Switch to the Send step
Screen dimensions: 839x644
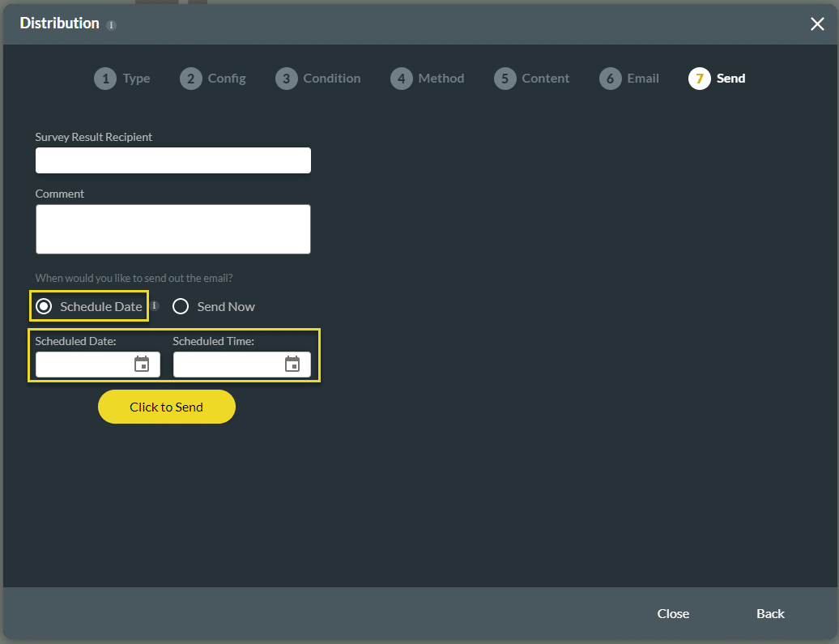[698, 79]
